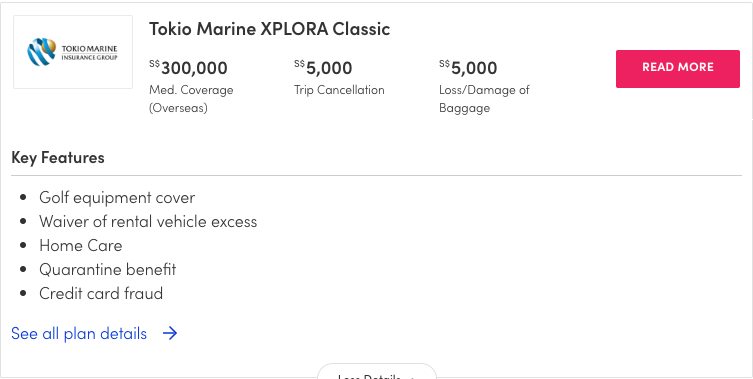Viewport: 753px width, 379px height.
Task: Click the Trip Cancellation label
Action: [x=339, y=90]
